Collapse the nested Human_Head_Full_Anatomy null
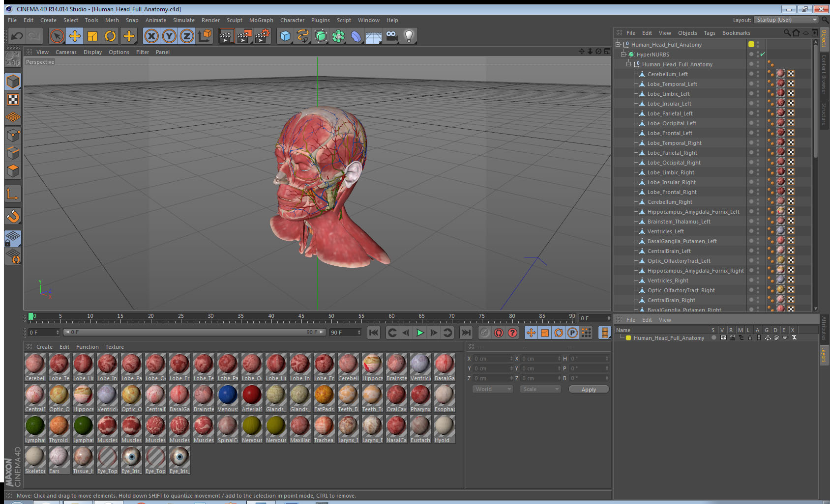 628,64
